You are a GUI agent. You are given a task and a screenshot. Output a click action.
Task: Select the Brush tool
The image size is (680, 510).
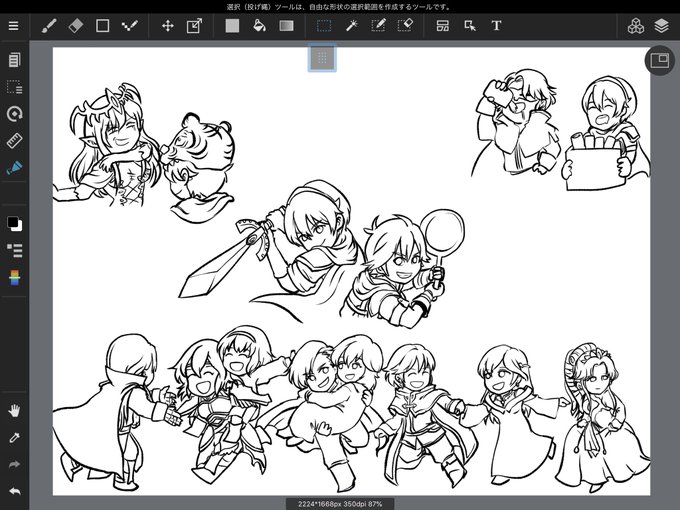49,26
